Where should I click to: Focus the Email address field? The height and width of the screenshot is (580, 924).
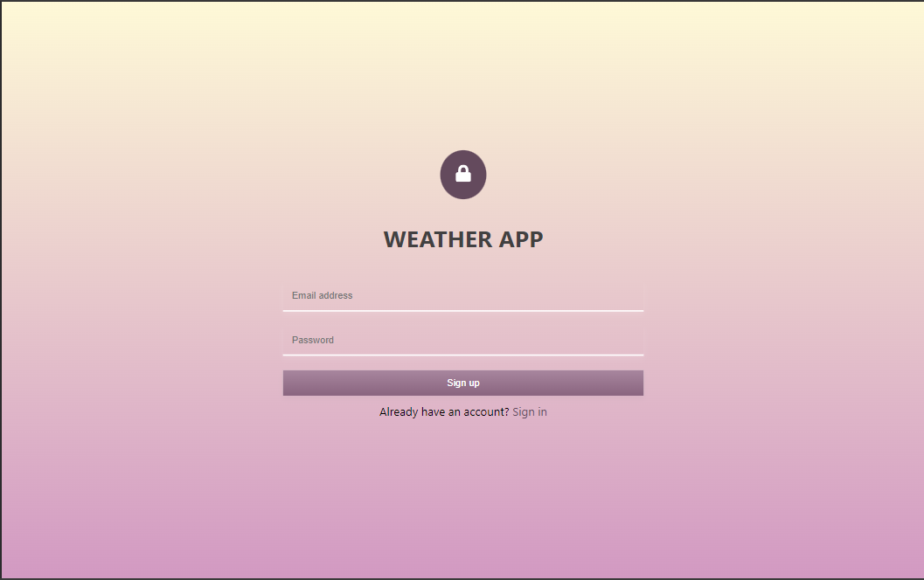pos(463,296)
